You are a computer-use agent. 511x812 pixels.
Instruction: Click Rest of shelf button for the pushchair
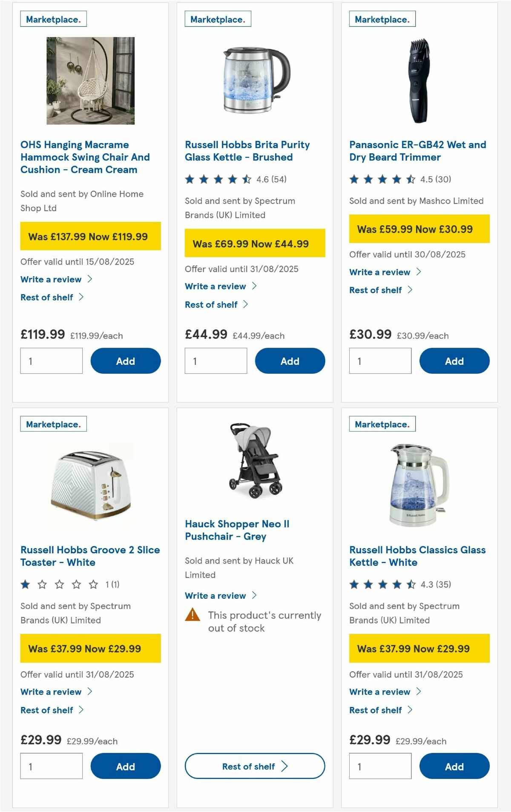[x=254, y=766]
